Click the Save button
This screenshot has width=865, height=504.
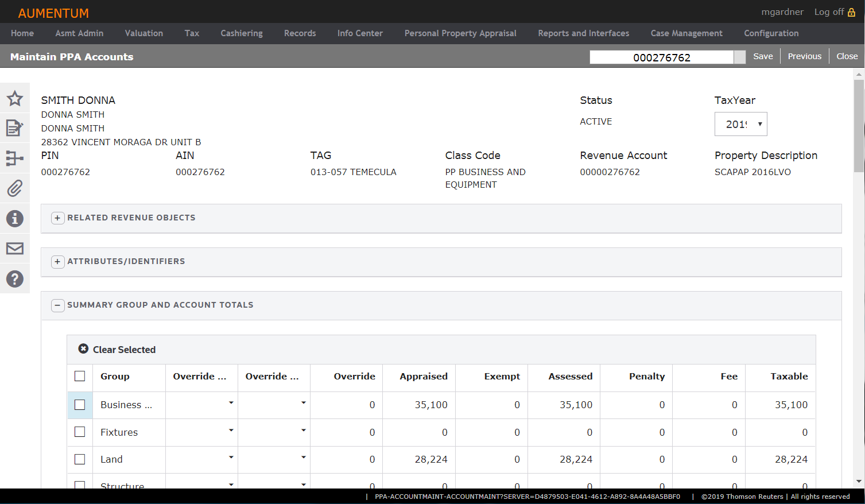point(763,56)
